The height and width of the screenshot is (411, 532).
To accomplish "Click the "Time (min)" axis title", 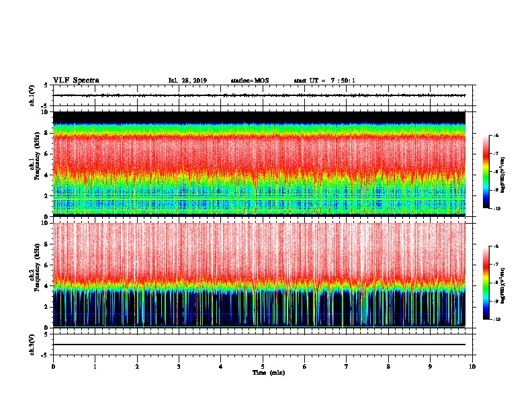I will tap(269, 373).
